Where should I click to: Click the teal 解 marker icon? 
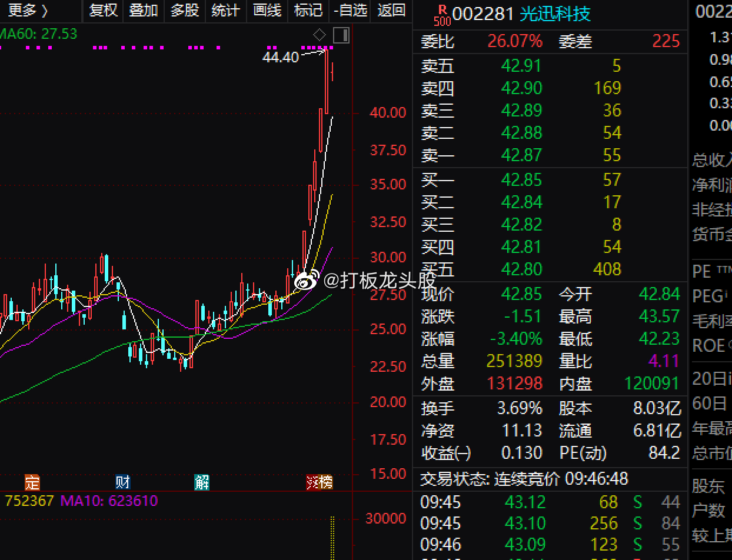202,482
